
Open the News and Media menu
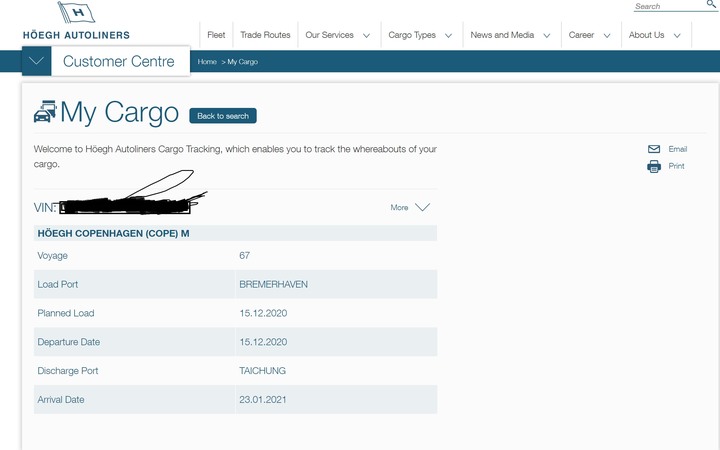(x=502, y=35)
